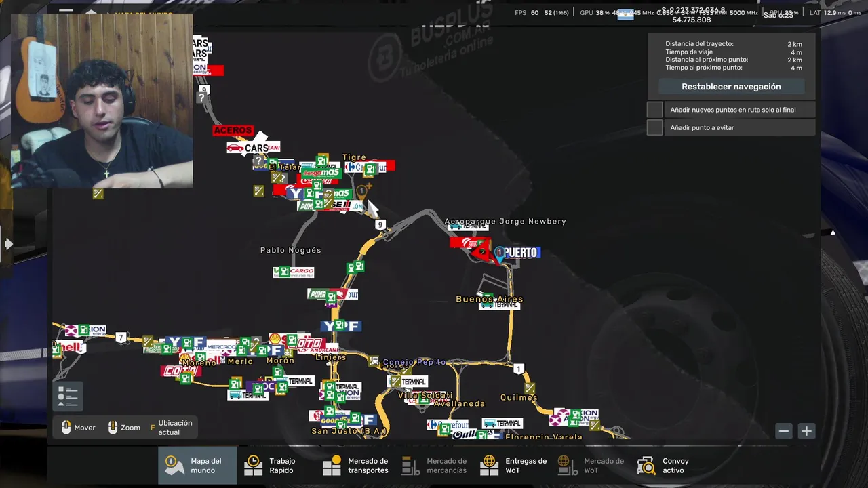Click the Tigre city label

(x=354, y=157)
